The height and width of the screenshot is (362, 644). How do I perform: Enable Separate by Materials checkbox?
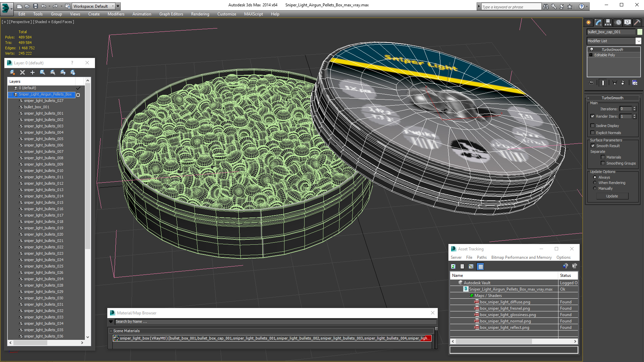coord(603,157)
